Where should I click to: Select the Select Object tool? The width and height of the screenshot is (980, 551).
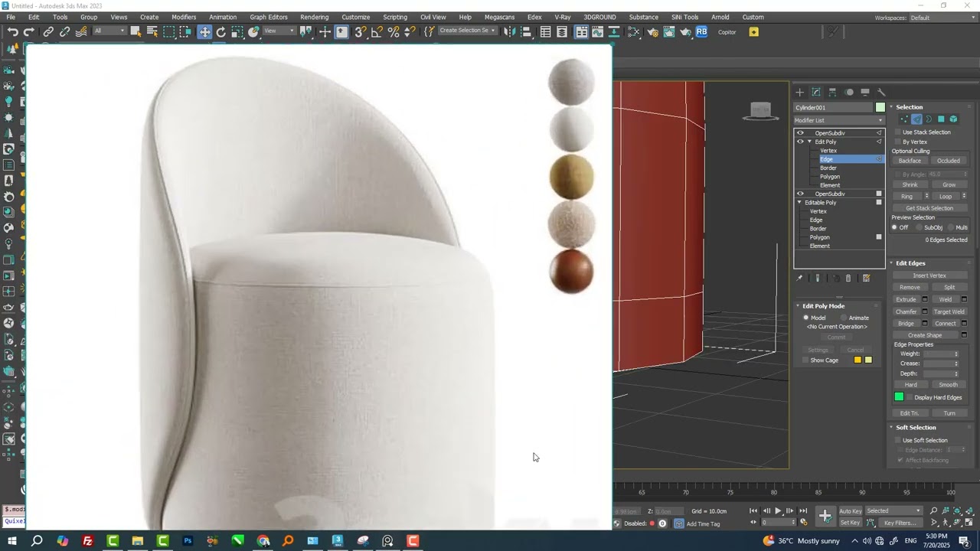pyautogui.click(x=136, y=31)
